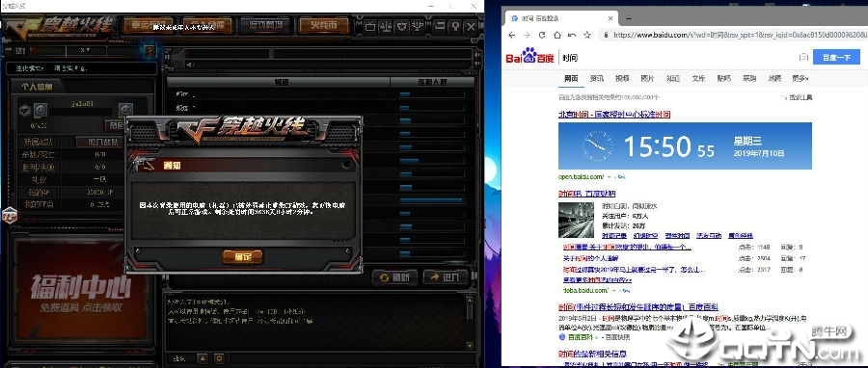The height and width of the screenshot is (368, 868).
Task: Switch to the 图片 search tab
Action: pyautogui.click(x=647, y=78)
